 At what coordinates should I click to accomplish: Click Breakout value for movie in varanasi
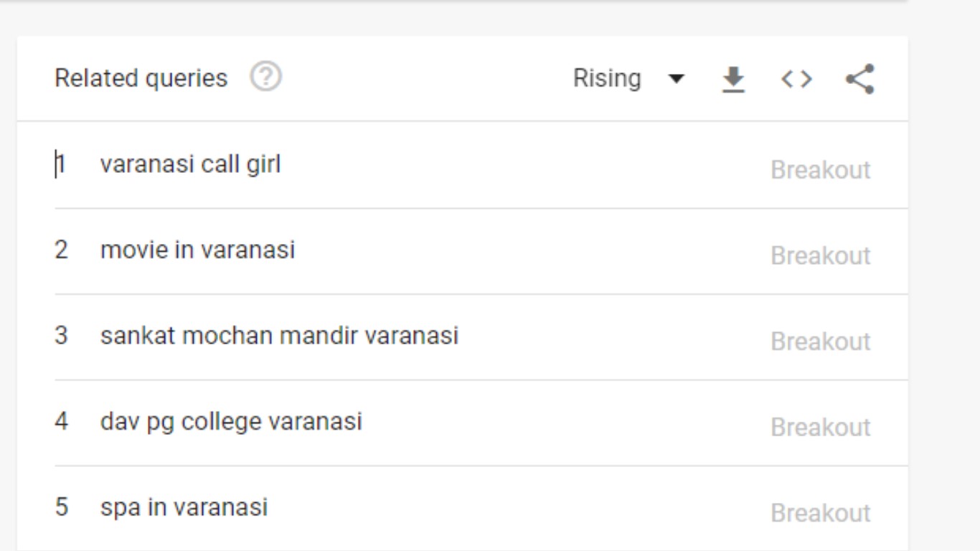coord(821,255)
